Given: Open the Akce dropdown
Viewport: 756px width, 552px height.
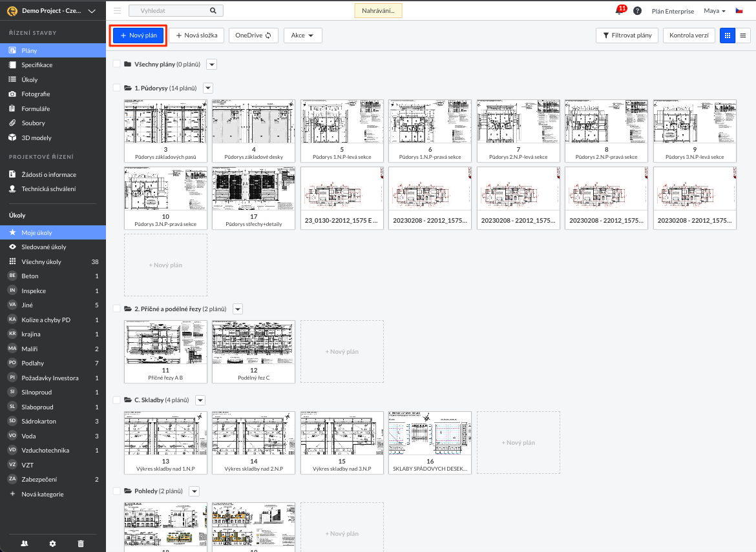Looking at the screenshot, I should [303, 35].
